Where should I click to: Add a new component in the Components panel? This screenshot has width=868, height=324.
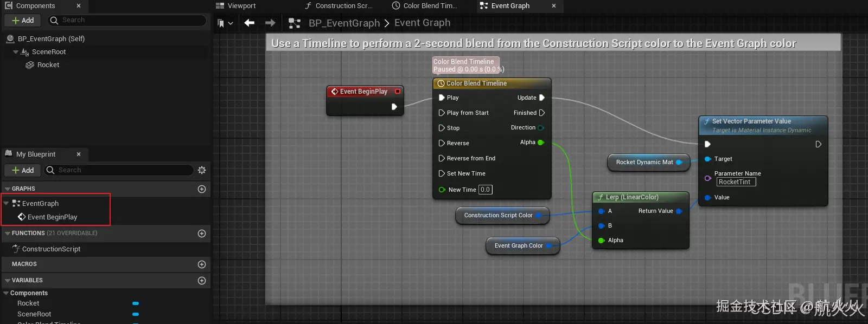[23, 20]
